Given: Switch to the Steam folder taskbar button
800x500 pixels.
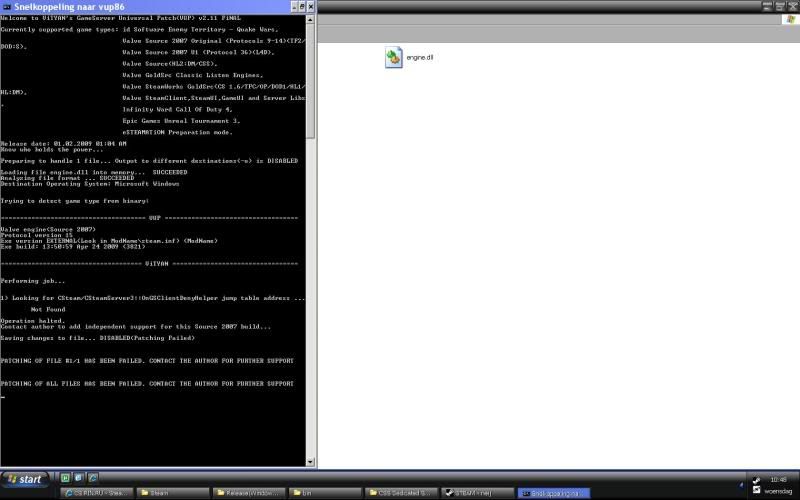Looking at the screenshot, I should point(173,493).
